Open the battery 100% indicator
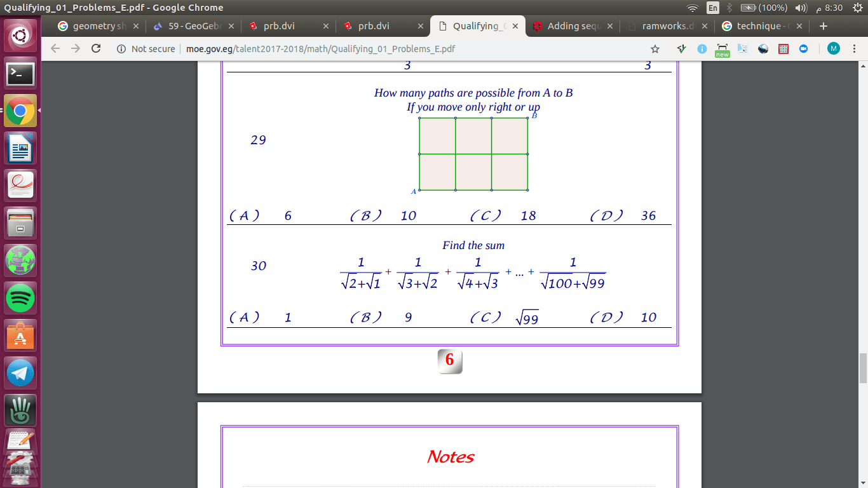Image resolution: width=868 pixels, height=488 pixels. 764,8
